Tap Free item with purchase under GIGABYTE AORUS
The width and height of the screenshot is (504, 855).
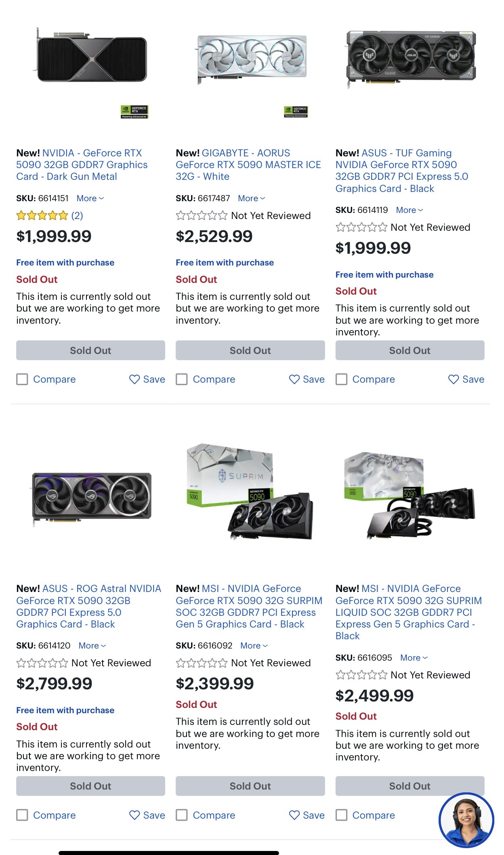tap(225, 263)
